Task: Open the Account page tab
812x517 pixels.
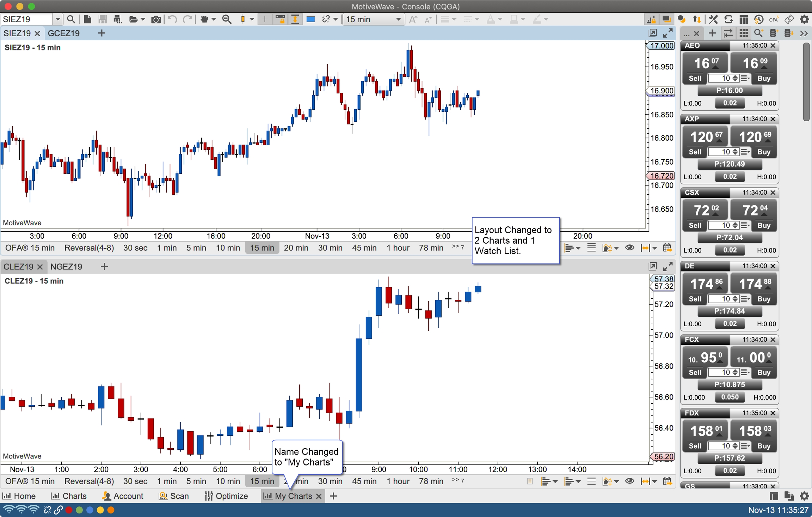Action: point(123,496)
